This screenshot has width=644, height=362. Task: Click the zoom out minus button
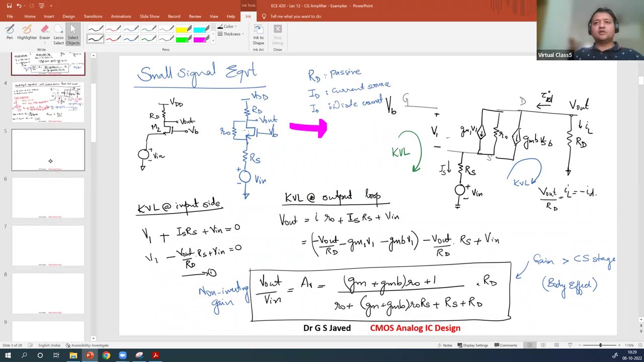[579, 345]
